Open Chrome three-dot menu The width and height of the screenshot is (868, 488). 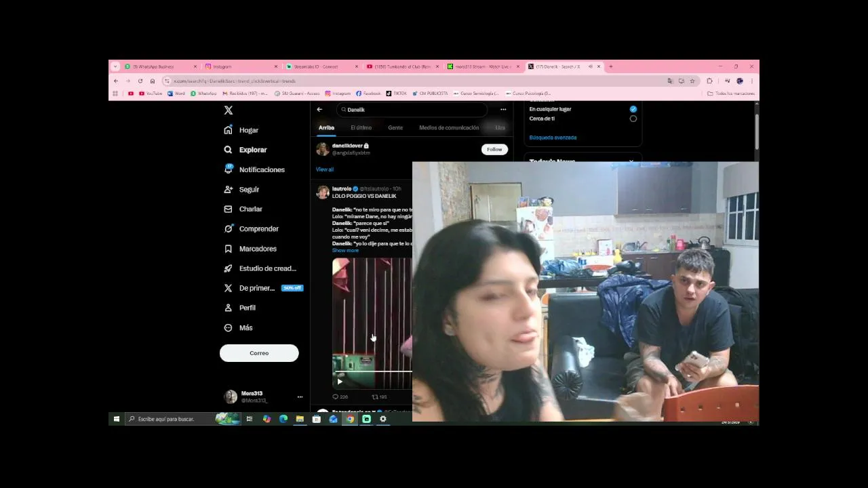pos(751,81)
